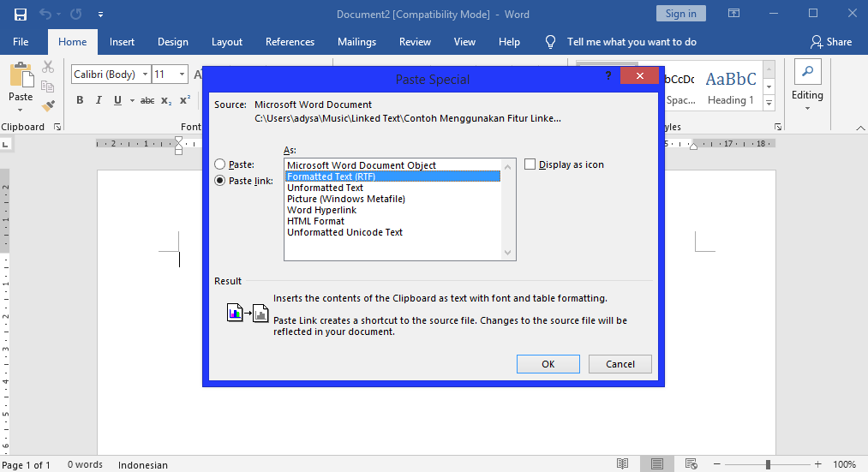Viewport: 868px width, 472px height.
Task: Click the Copy icon in Clipboard group
Action: 48,87
